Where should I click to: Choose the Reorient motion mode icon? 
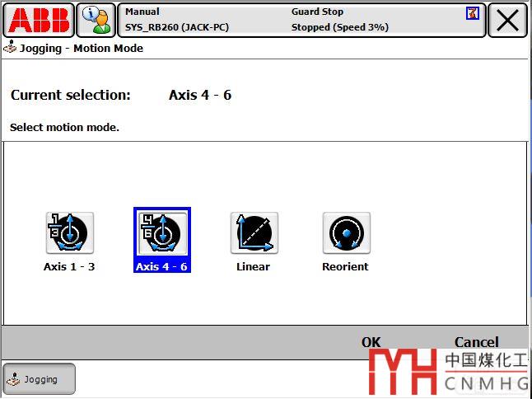coord(347,233)
